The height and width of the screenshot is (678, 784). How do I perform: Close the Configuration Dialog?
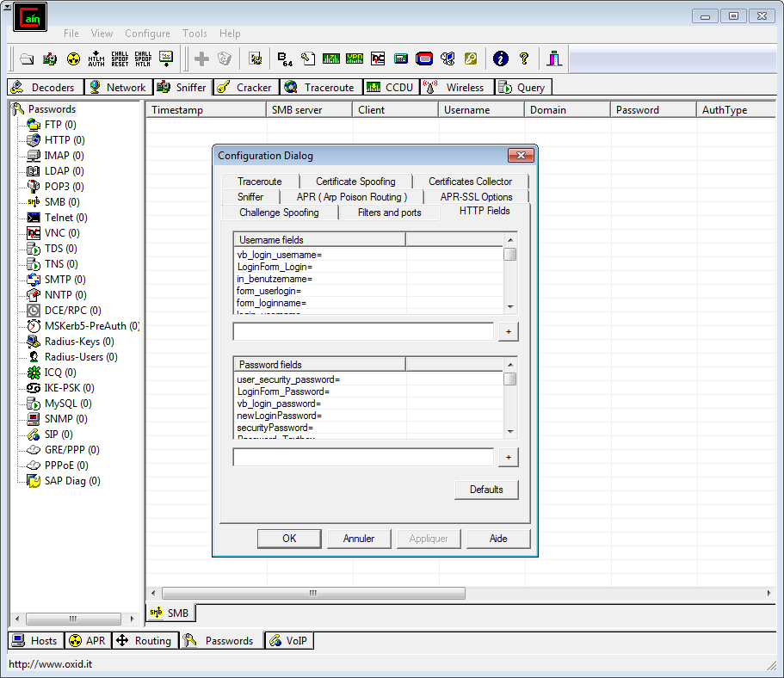tap(521, 156)
